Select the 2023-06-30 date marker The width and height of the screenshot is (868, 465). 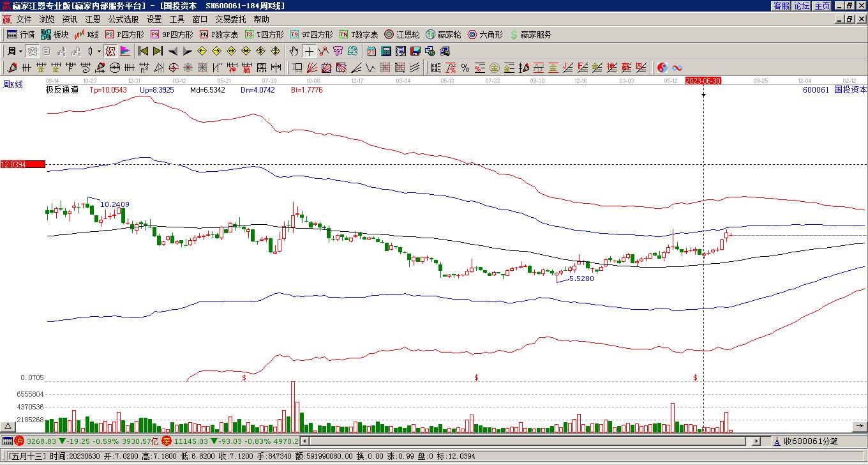(703, 80)
